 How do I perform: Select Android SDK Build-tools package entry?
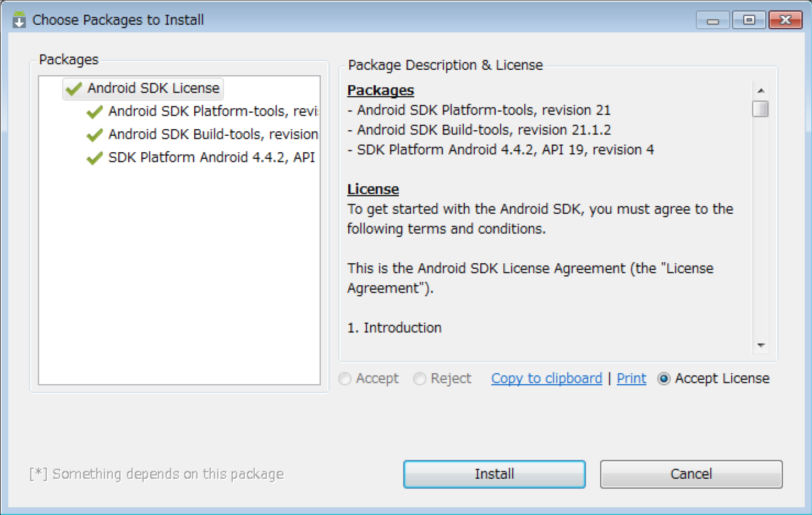(202, 135)
